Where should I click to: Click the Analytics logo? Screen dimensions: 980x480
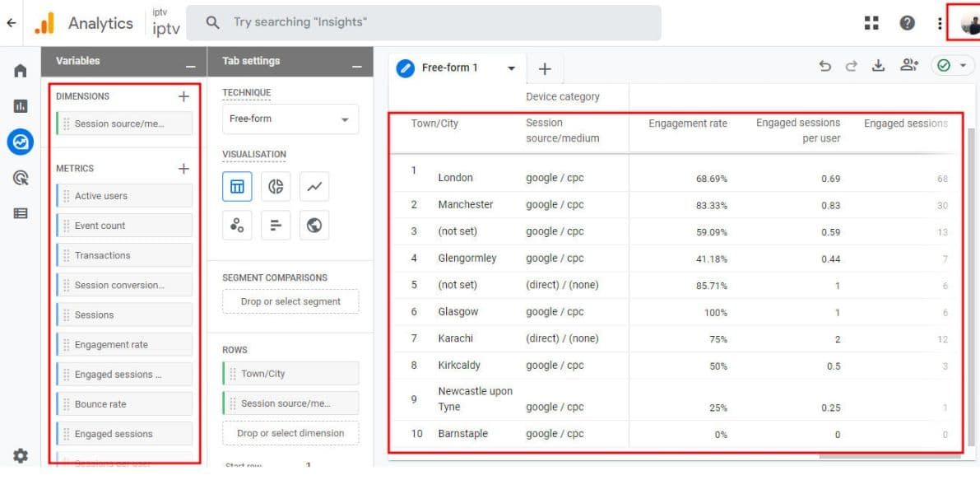[85, 23]
